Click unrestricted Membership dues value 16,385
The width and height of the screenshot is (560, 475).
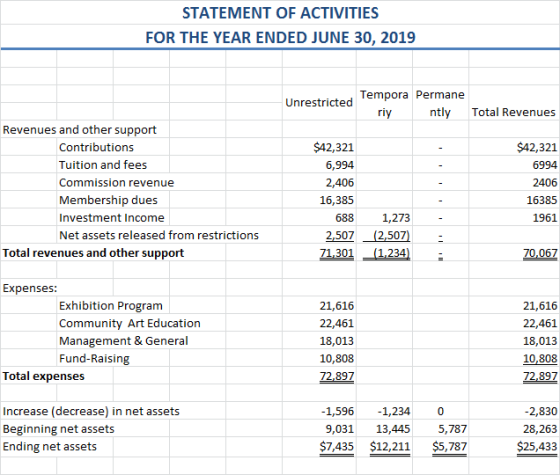pyautogui.click(x=337, y=200)
